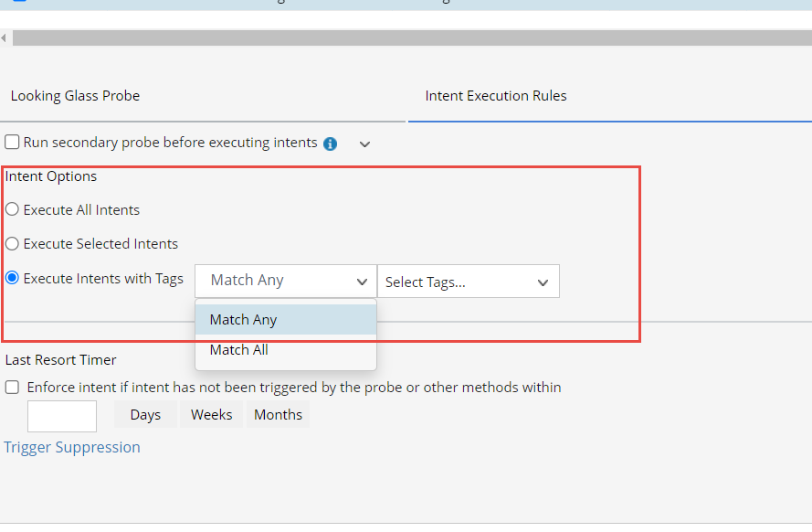Click the Days unit button
Image resolution: width=812 pixels, height=532 pixels.
145,415
